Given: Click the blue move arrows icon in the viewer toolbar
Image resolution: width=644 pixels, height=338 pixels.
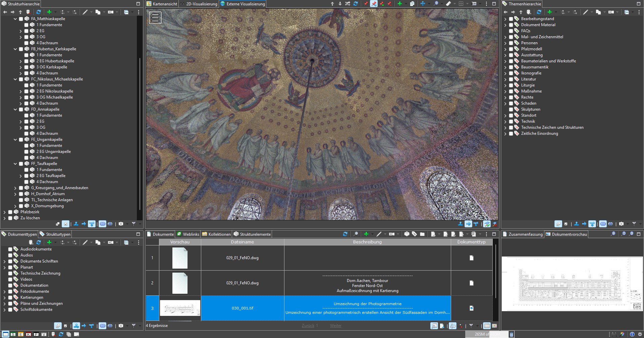Looking at the screenshot, I should 423,4.
